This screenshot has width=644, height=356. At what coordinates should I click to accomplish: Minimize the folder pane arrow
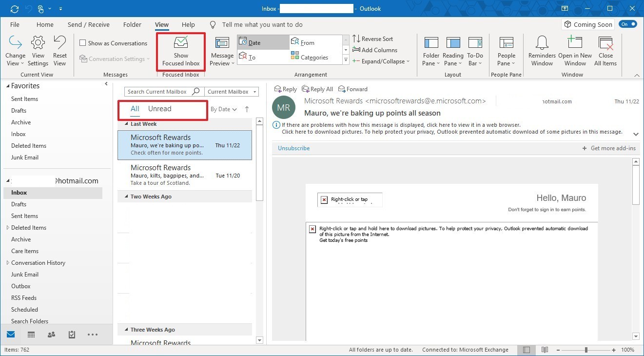pos(106,84)
